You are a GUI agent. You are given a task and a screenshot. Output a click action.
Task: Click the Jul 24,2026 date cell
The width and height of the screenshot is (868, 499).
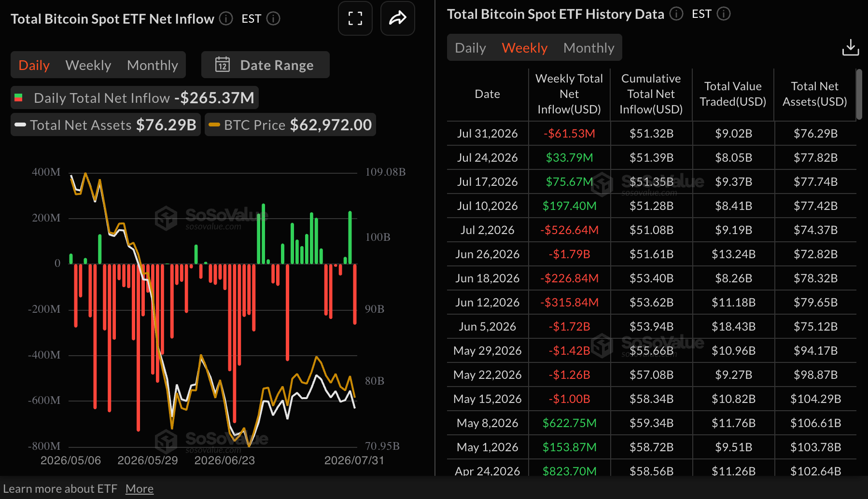coord(488,157)
